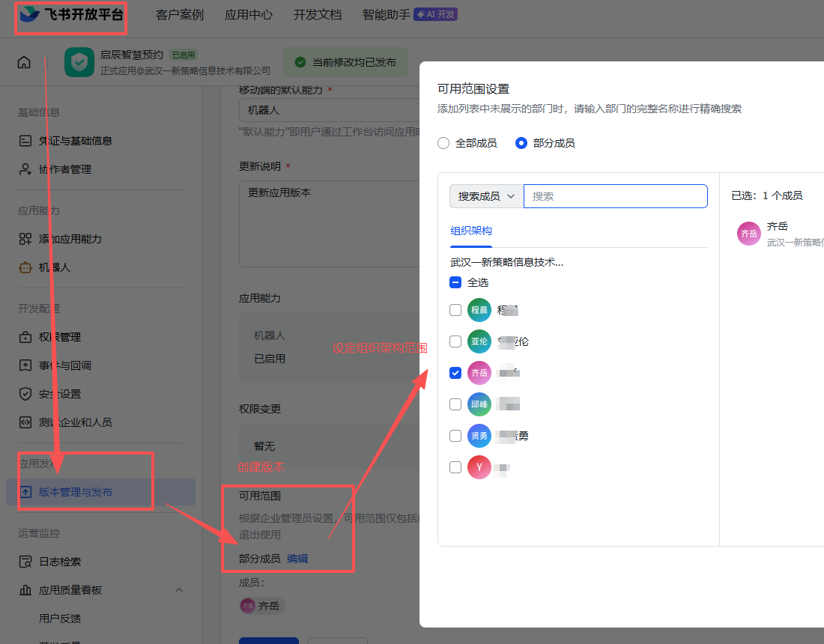The height and width of the screenshot is (644, 824).
Task: Open 智能助手 in top navigation
Action: point(387,15)
